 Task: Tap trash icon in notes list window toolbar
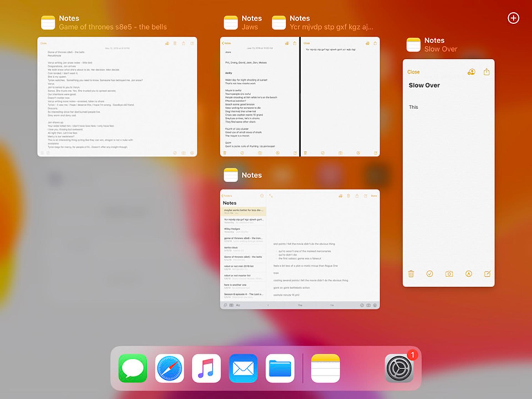pyautogui.click(x=348, y=196)
